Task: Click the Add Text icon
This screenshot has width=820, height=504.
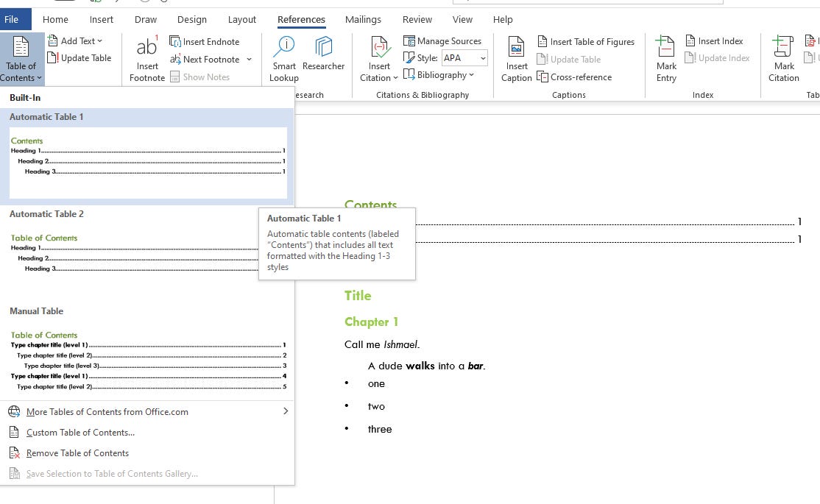Action: (x=52, y=40)
